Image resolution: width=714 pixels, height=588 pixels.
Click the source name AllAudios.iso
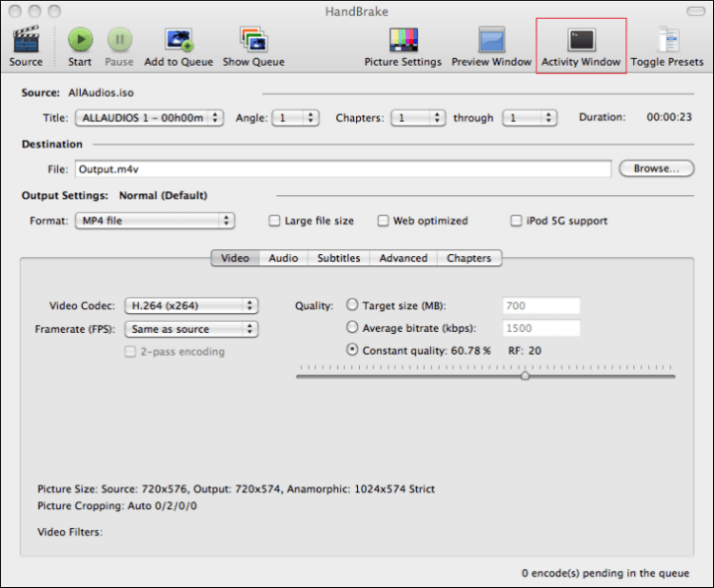[x=101, y=93]
